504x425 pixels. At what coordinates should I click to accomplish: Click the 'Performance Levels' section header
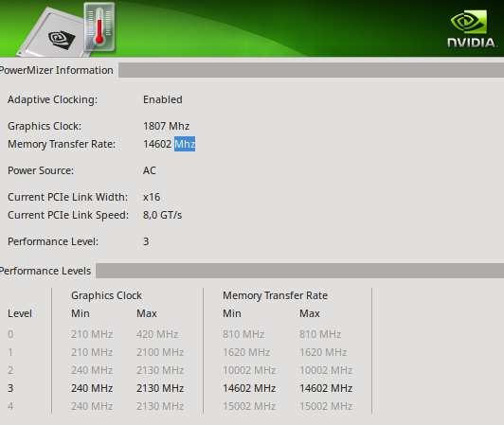pos(45,271)
